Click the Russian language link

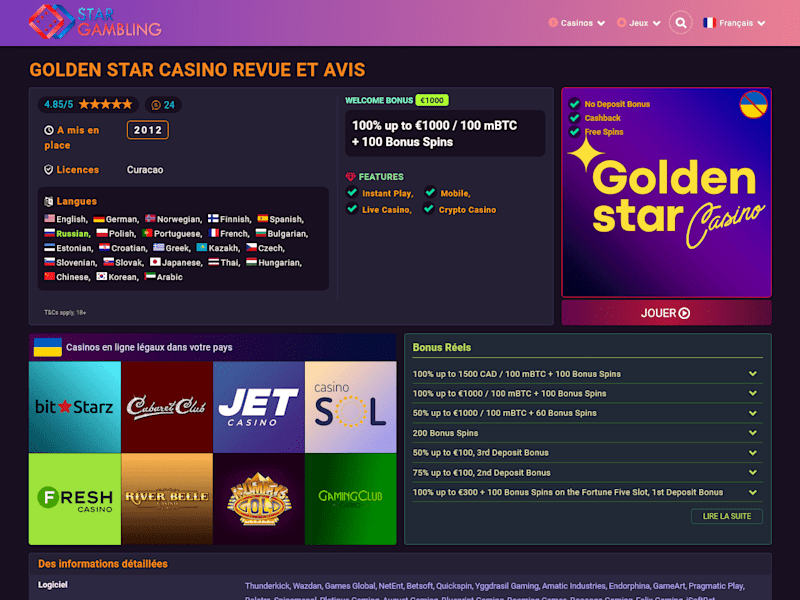tap(73, 234)
